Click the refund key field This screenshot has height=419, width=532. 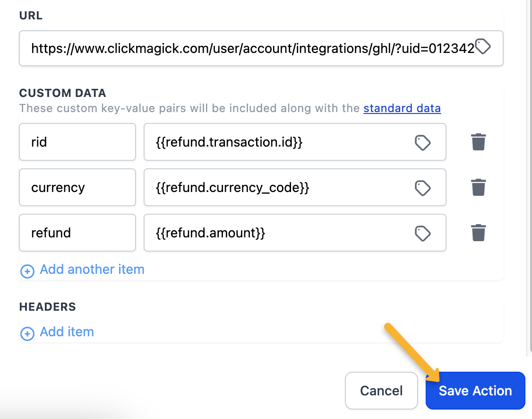77,233
